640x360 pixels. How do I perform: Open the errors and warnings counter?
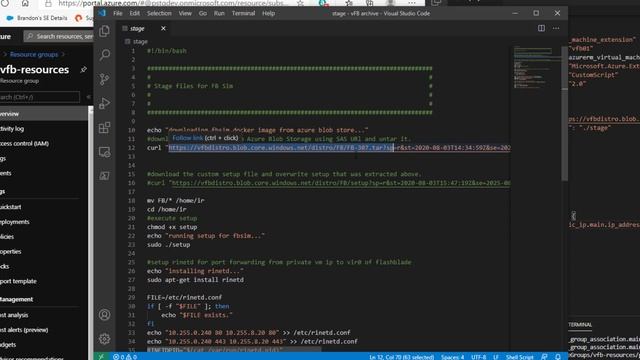click(125, 357)
